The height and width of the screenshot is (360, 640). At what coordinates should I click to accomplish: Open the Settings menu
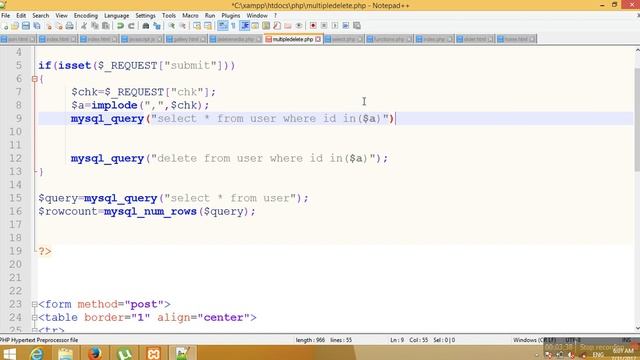point(145,16)
